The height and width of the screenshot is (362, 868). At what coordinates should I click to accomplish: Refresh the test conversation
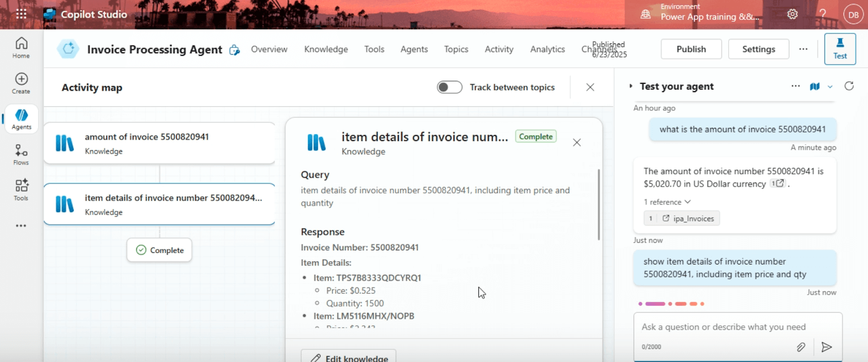(x=849, y=86)
